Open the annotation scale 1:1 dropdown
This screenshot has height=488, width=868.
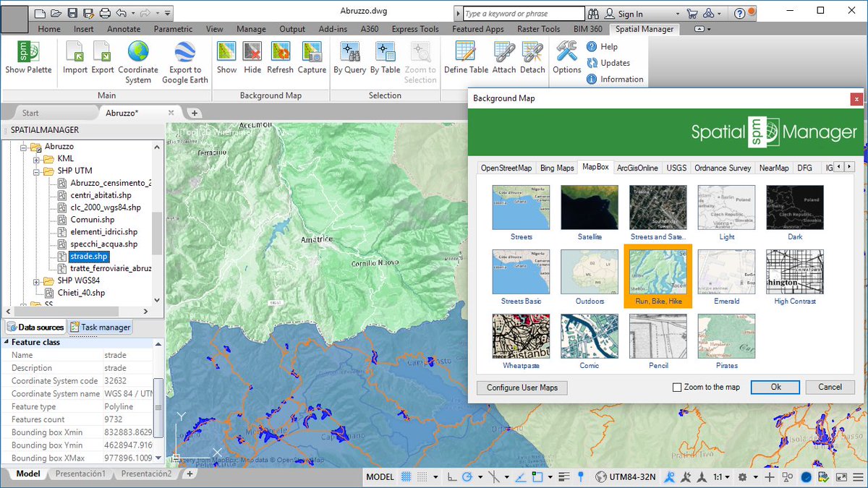point(722,477)
